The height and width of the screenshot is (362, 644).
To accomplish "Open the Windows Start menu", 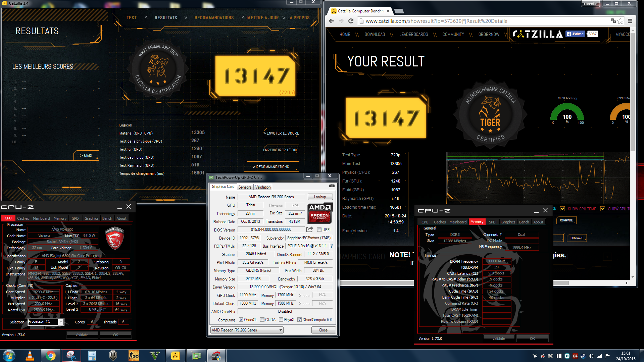I will coord(9,356).
